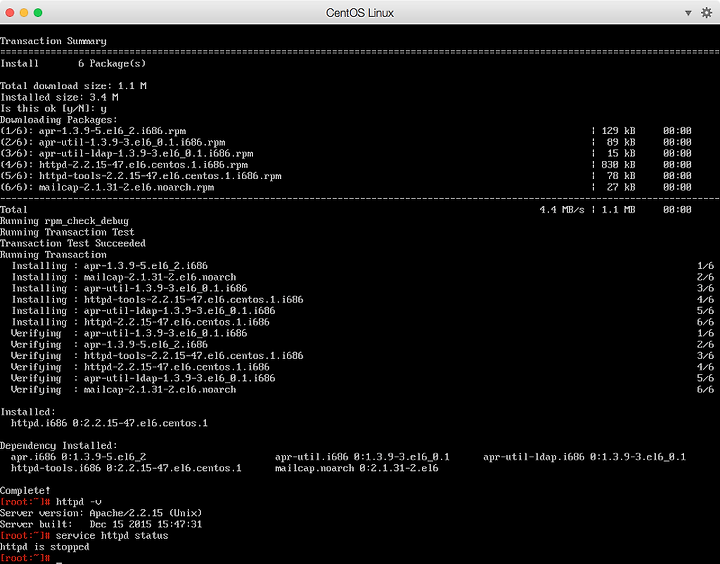Click '(4/6): httpd-2.2.15-47.el6.centos.1.i686.rpm' line
This screenshot has height=564, width=720.
click(x=124, y=165)
